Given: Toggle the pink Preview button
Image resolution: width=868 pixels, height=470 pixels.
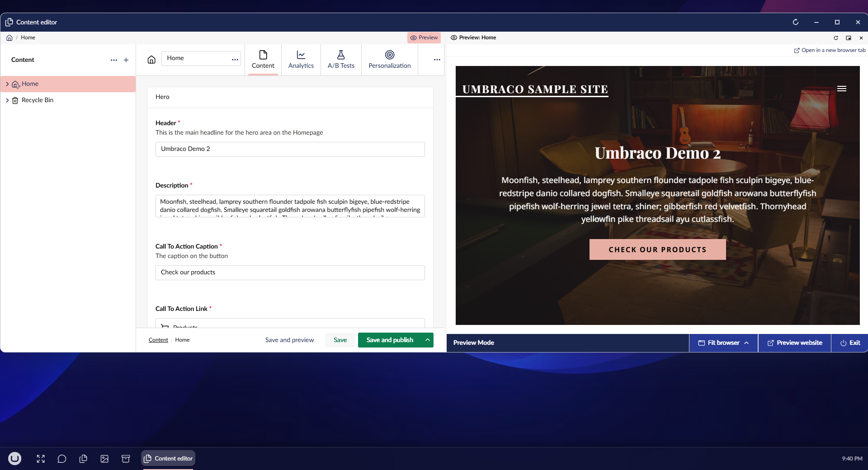Looking at the screenshot, I should (x=424, y=38).
